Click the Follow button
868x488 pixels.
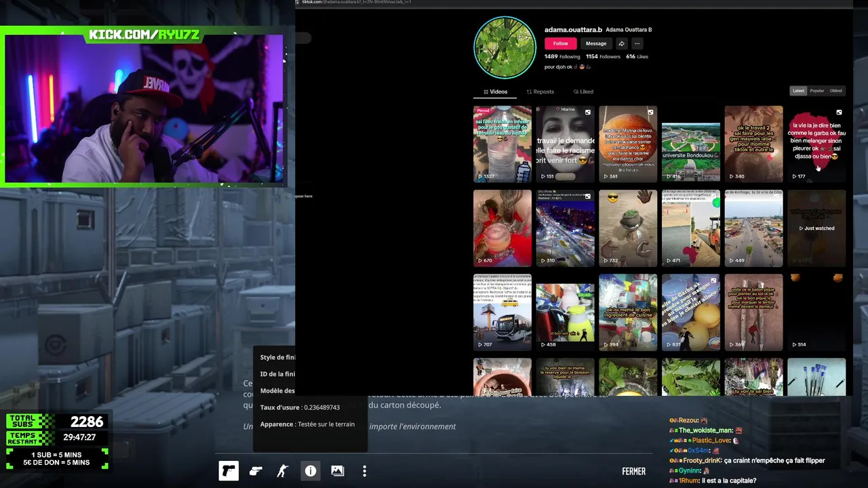pyautogui.click(x=560, y=43)
